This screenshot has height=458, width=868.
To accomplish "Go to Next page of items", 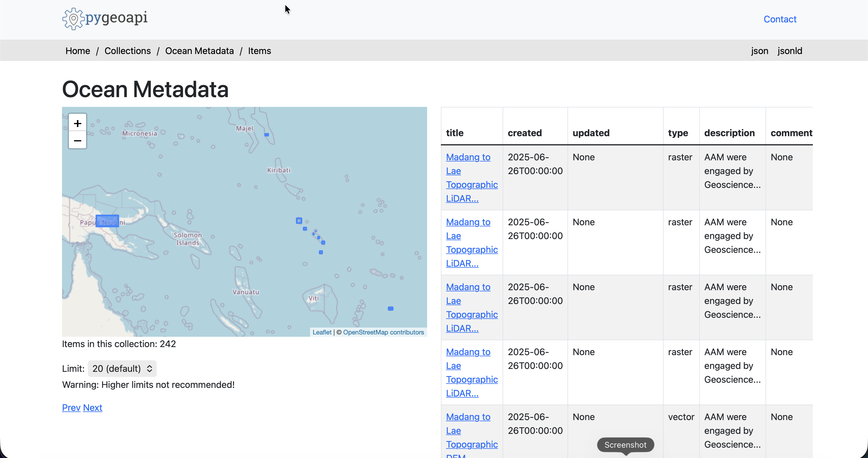I will point(93,407).
